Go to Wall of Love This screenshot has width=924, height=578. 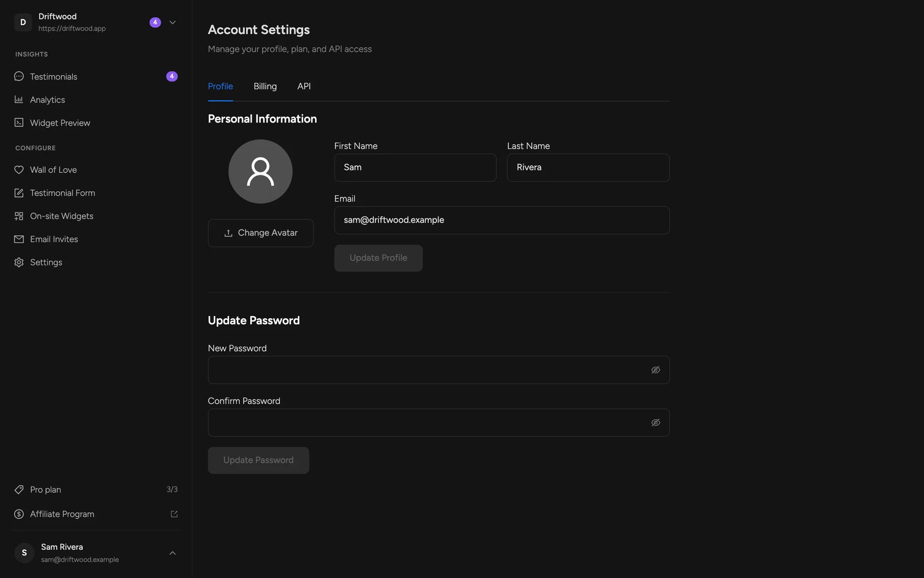point(96,170)
